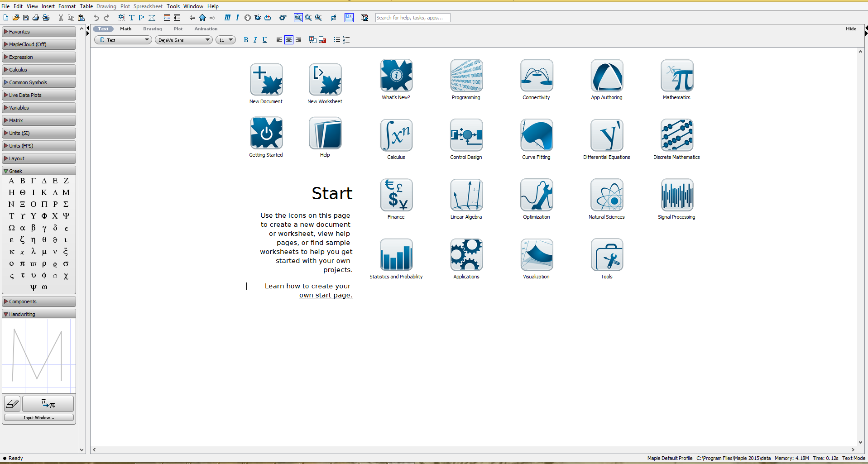
Task: Click Hide at top right of context bar
Action: [851, 29]
